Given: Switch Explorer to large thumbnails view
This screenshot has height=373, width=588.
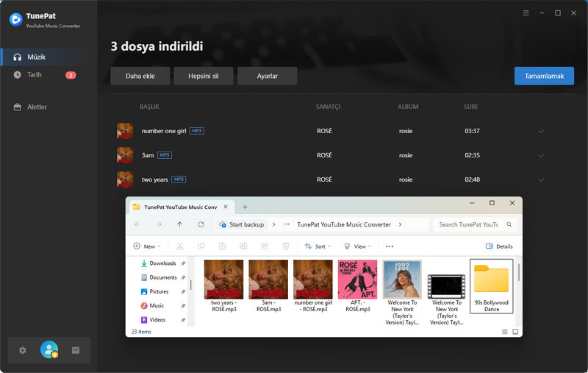Looking at the screenshot, I should coord(515,332).
